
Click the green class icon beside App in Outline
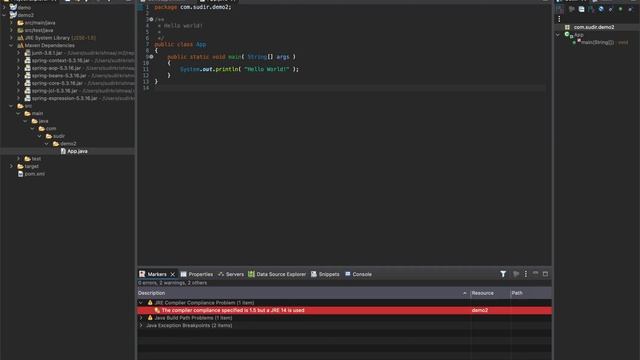(567, 35)
